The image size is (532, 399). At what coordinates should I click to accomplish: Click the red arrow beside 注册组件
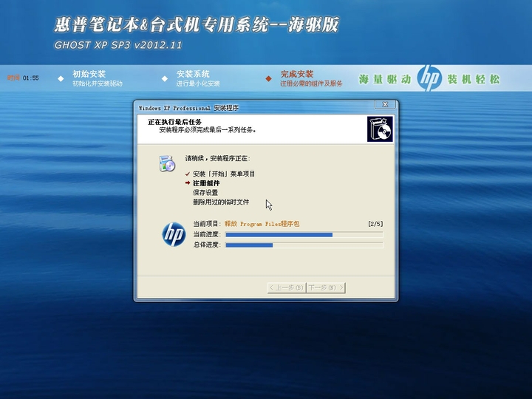coord(188,183)
